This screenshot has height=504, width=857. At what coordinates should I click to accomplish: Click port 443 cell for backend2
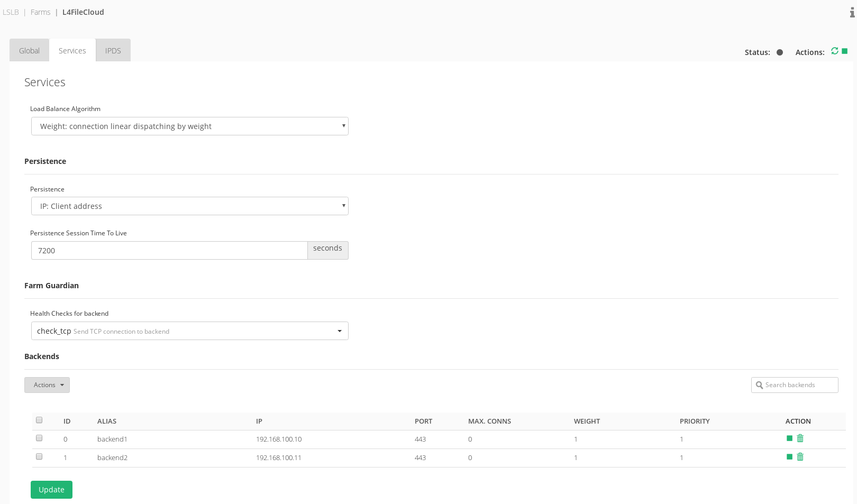tap(421, 458)
